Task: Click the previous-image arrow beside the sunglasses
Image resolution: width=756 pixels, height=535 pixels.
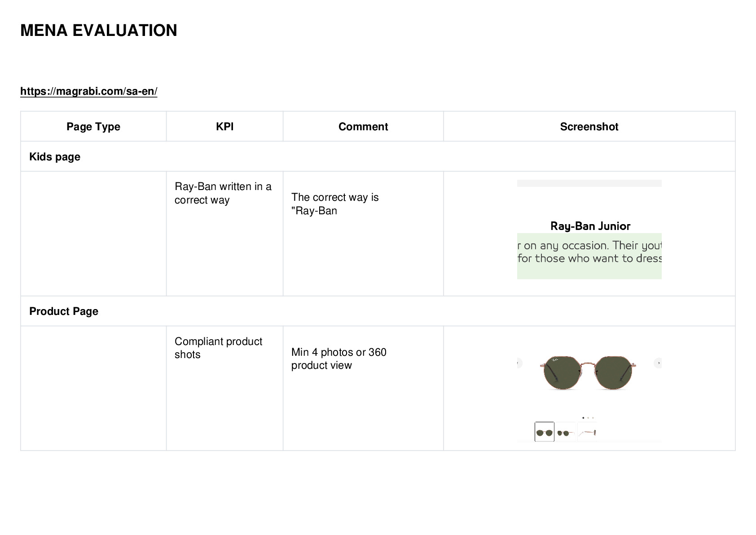Action: (519, 363)
